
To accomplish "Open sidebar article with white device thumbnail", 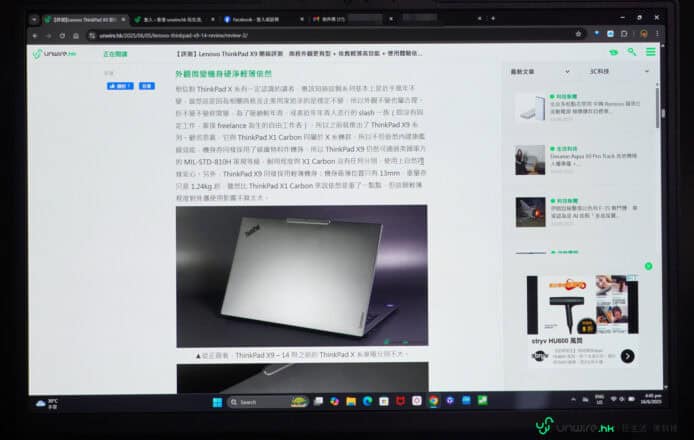I will 530,108.
